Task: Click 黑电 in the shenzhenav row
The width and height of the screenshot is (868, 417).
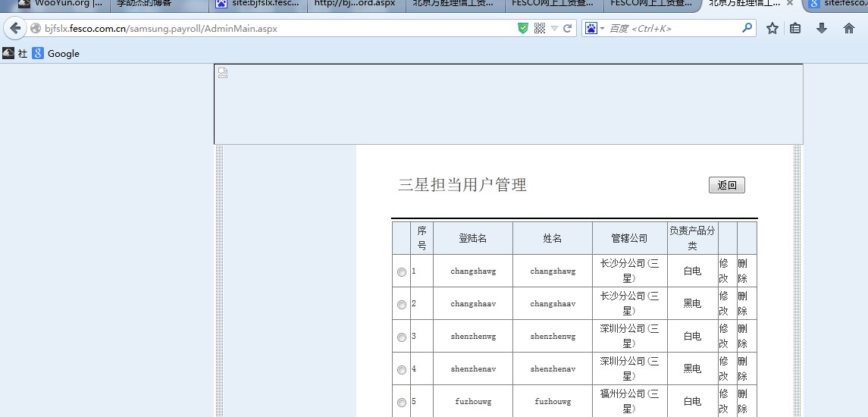Action: [x=693, y=368]
